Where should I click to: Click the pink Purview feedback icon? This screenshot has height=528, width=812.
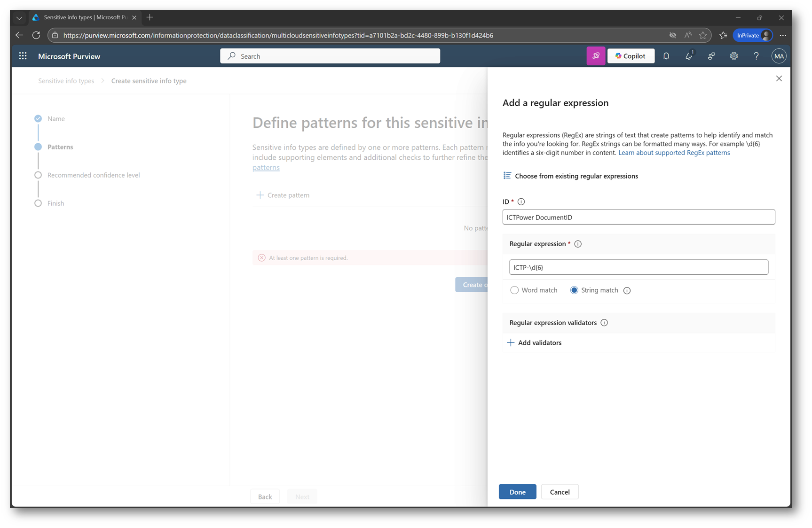[x=596, y=56]
